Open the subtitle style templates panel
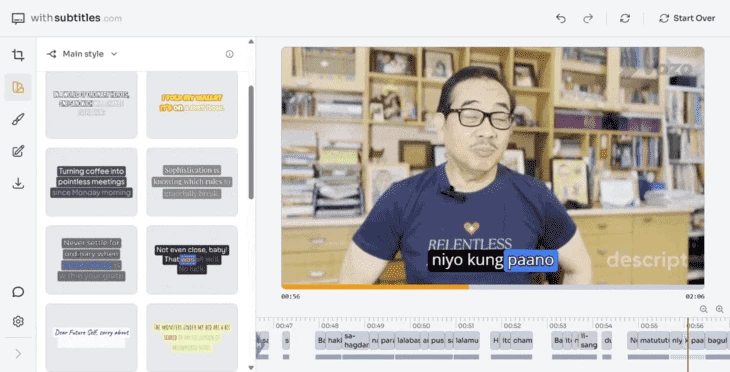730x372 pixels. pos(18,87)
